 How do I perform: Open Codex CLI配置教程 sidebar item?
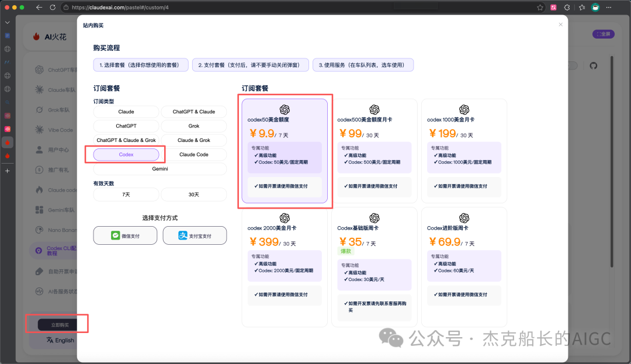(x=54, y=251)
